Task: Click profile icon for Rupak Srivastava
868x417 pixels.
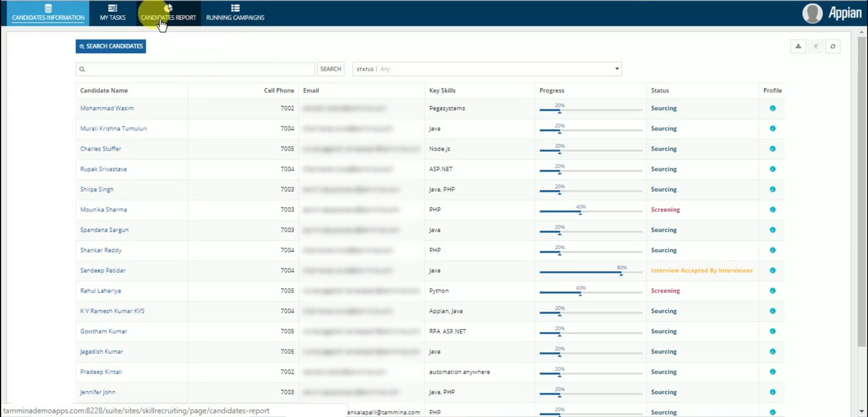Action: (x=773, y=169)
